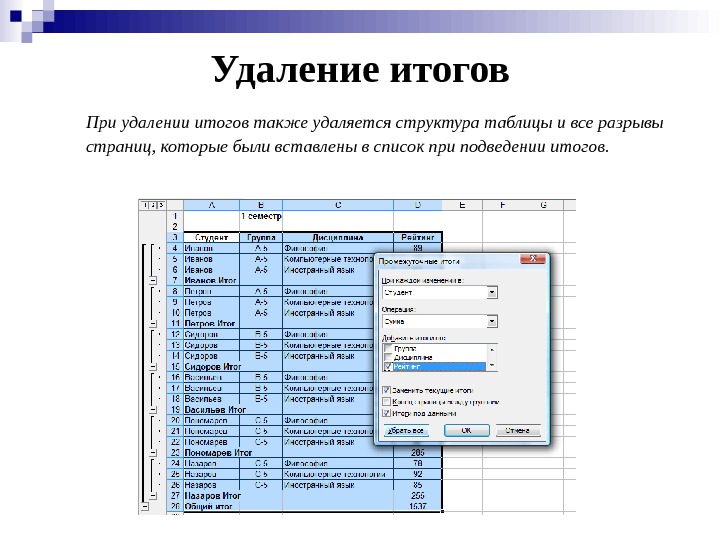Select column C header
This screenshot has width=720, height=540.
338,205
